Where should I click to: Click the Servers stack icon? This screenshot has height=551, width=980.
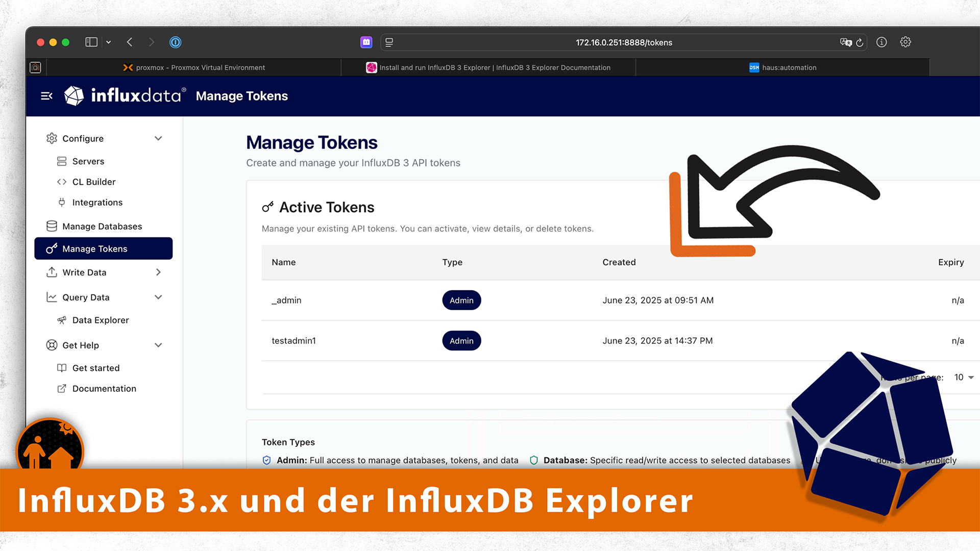click(x=62, y=161)
